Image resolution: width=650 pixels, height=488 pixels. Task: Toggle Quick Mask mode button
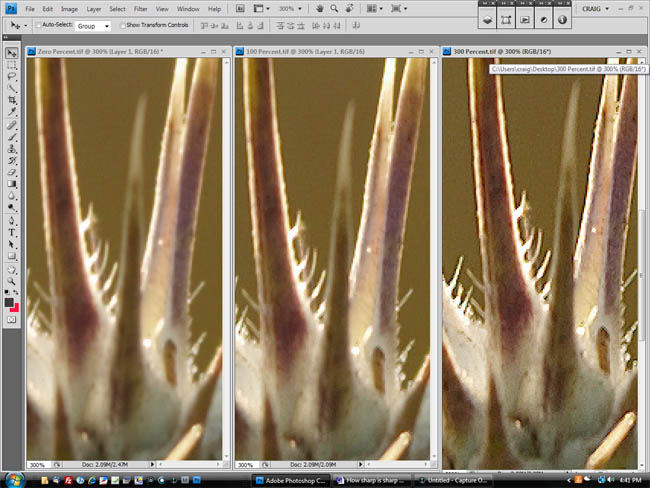coord(12,320)
